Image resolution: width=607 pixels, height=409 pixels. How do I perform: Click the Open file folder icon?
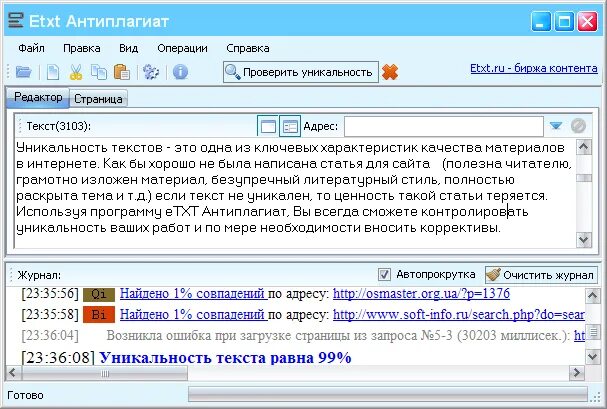point(24,72)
